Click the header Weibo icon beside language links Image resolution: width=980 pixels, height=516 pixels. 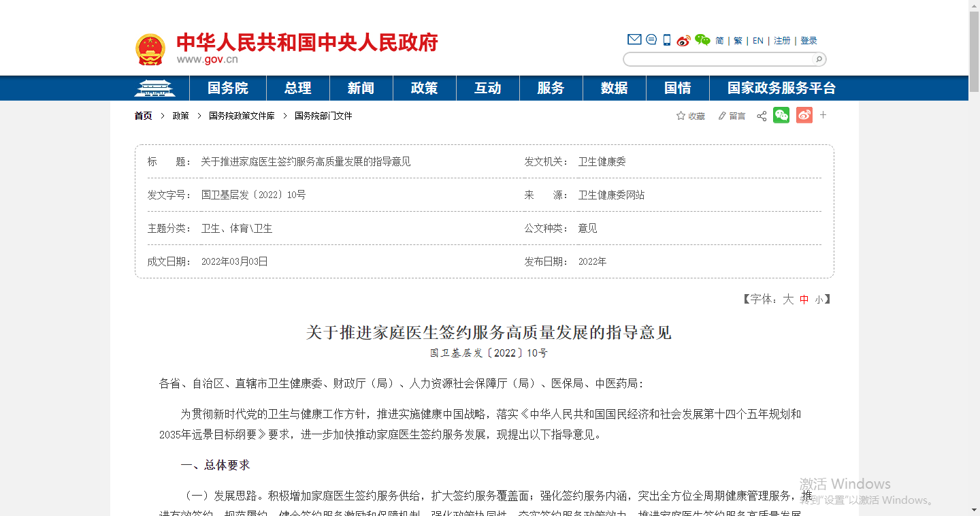[x=683, y=40]
